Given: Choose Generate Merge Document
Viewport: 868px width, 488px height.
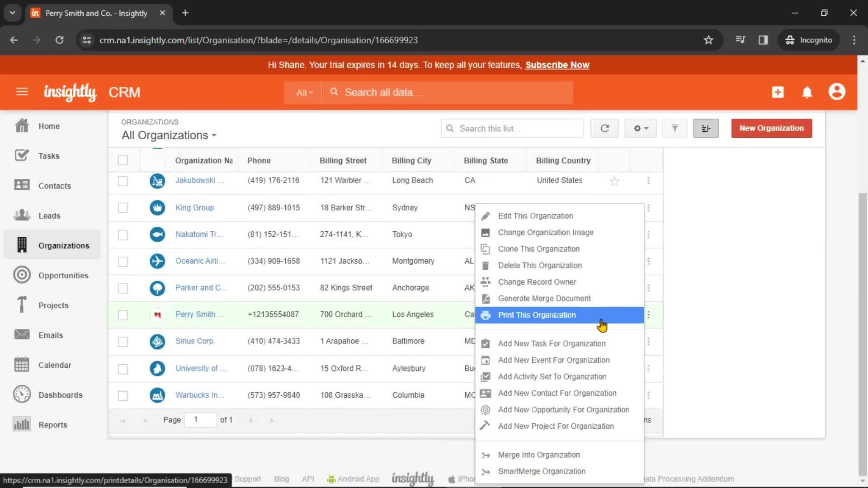Looking at the screenshot, I should [x=559, y=299].
